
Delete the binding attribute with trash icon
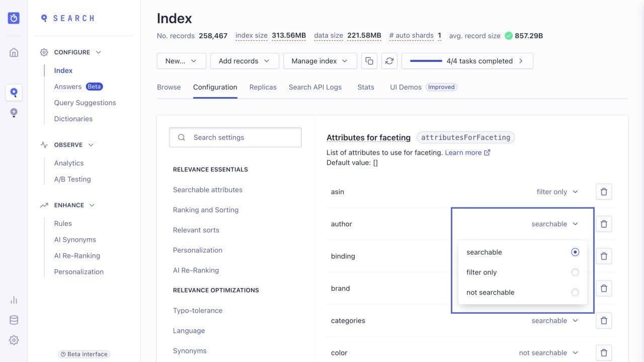click(x=604, y=256)
